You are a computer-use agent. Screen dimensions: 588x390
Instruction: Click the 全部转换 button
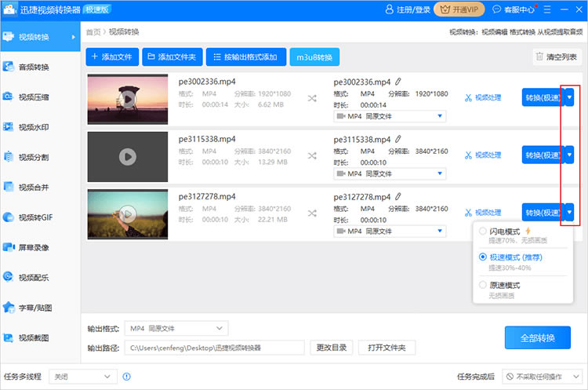pyautogui.click(x=537, y=338)
